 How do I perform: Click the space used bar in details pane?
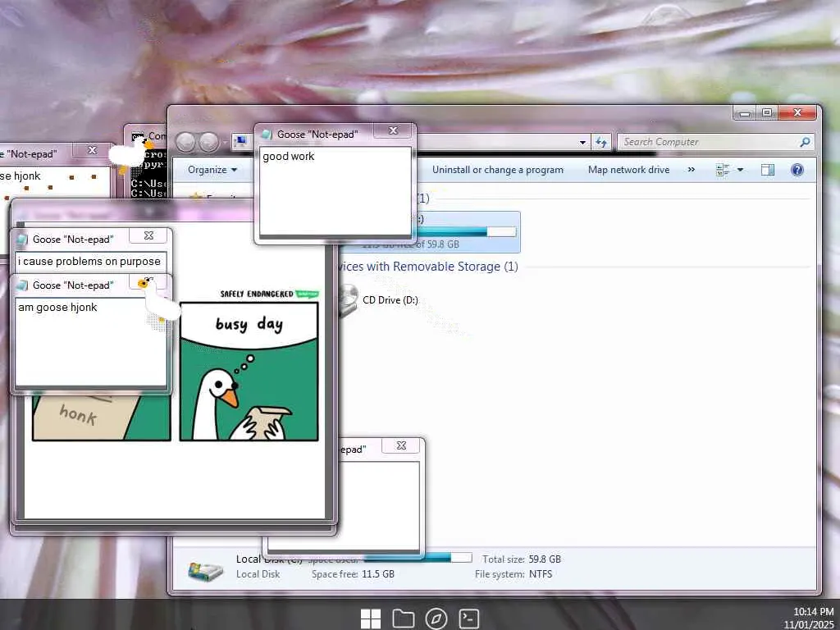[x=418, y=558]
